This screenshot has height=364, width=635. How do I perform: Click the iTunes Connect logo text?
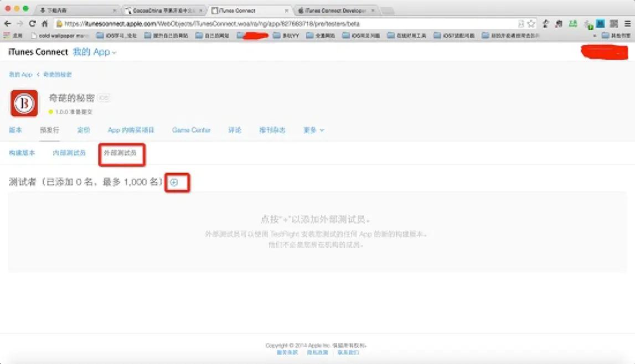pyautogui.click(x=38, y=52)
